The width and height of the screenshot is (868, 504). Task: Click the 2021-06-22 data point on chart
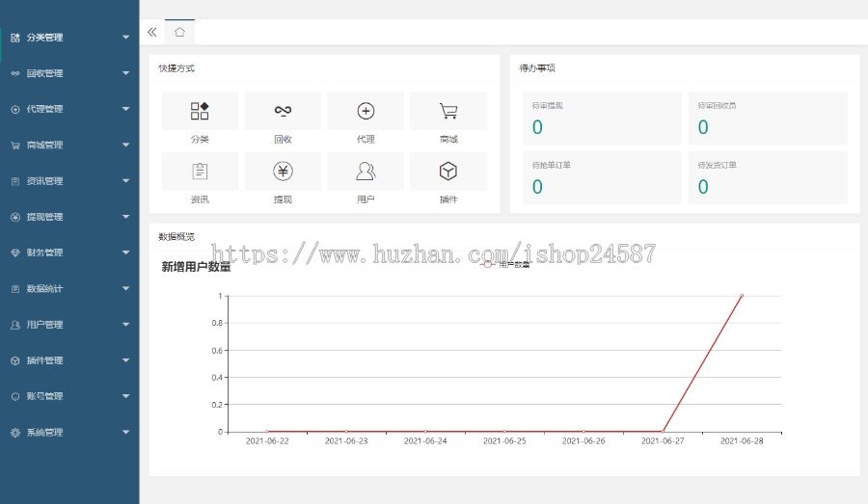(267, 431)
